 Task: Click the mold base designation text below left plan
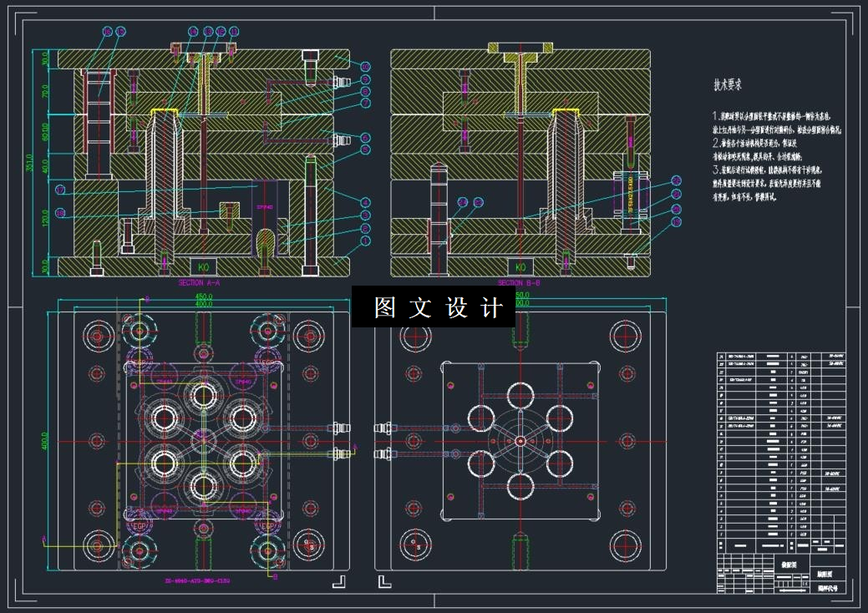(x=198, y=581)
